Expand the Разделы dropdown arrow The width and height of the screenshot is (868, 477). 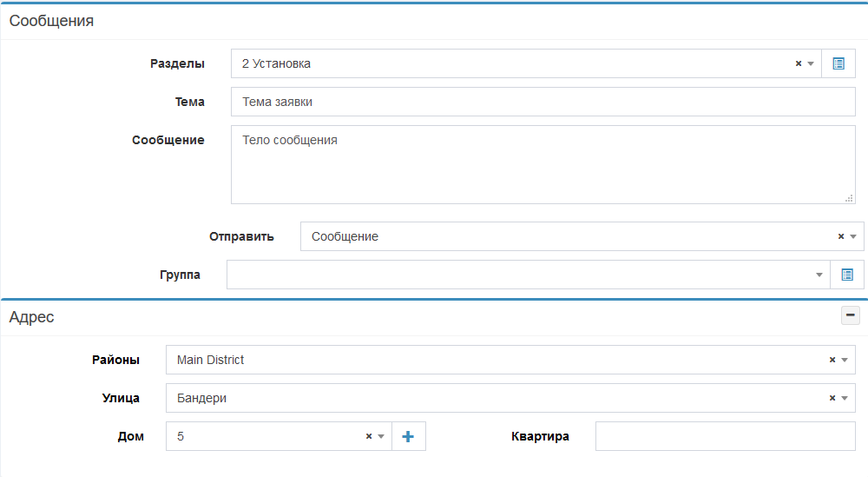click(811, 63)
